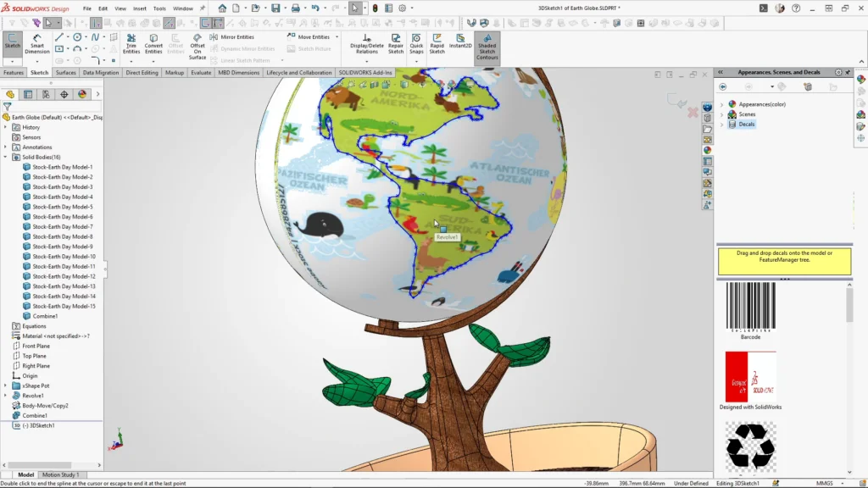868x488 pixels.
Task: Choose the Offset On Surface tool
Action: point(197,47)
